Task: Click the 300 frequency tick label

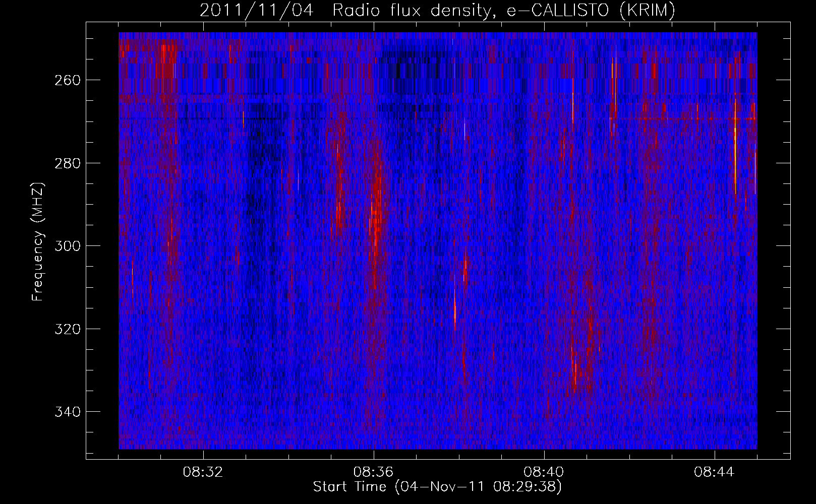Action: point(67,246)
